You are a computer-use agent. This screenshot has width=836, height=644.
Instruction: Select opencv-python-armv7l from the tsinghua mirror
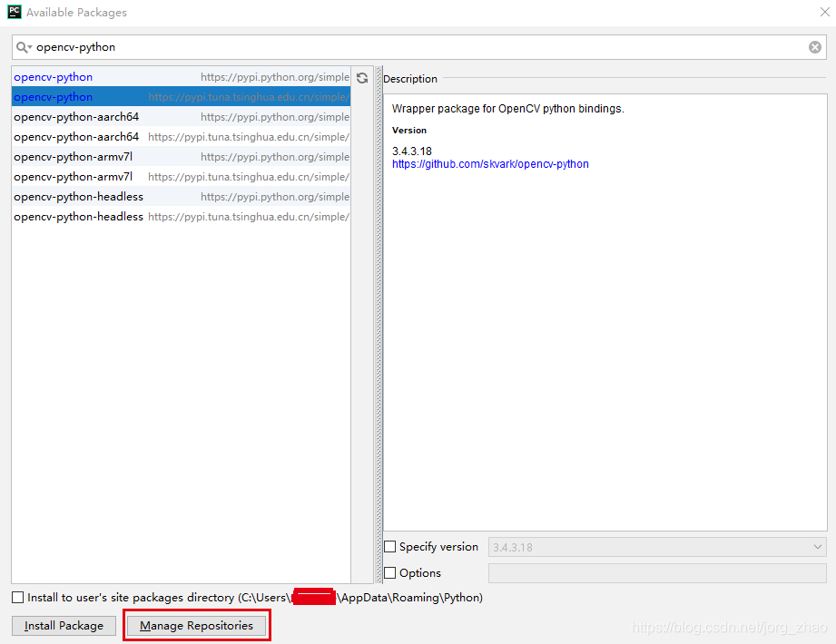182,176
